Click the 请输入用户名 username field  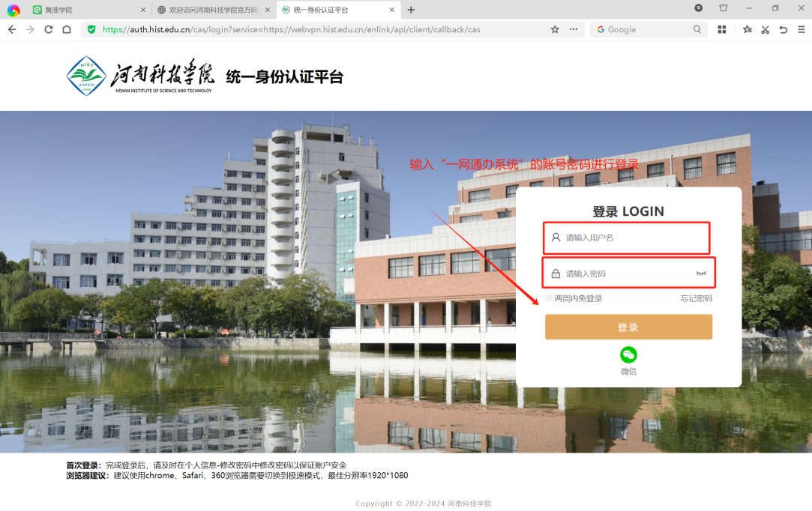[x=630, y=238]
